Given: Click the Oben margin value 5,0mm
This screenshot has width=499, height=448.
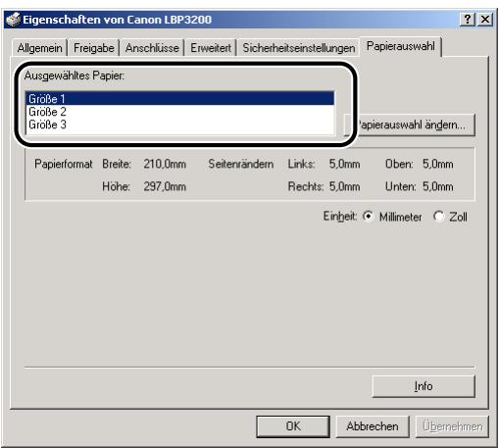Looking at the screenshot, I should coord(438,164).
